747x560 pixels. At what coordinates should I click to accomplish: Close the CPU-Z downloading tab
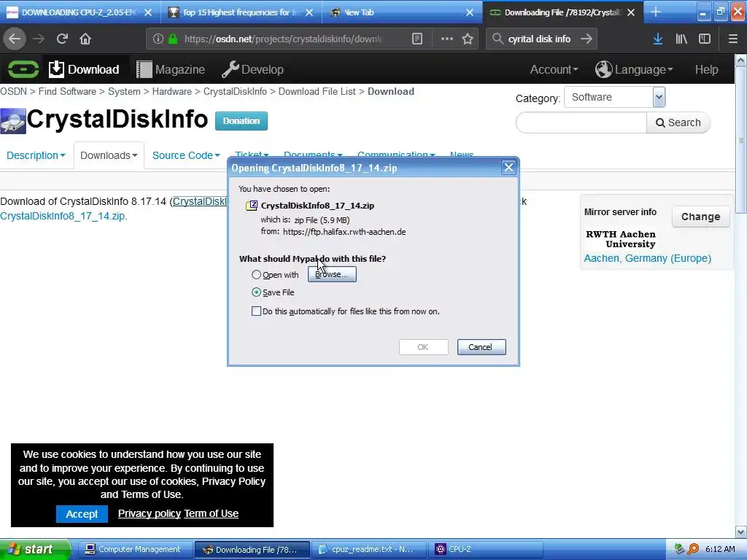click(148, 12)
